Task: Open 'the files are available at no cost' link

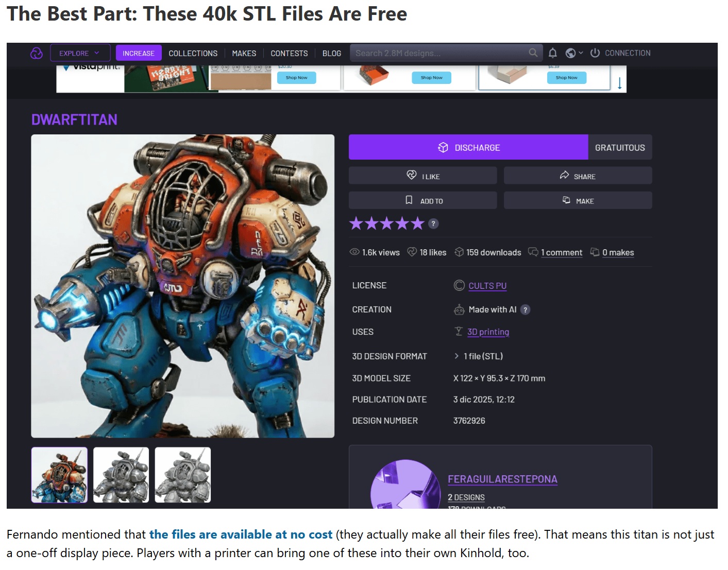Action: point(241,534)
